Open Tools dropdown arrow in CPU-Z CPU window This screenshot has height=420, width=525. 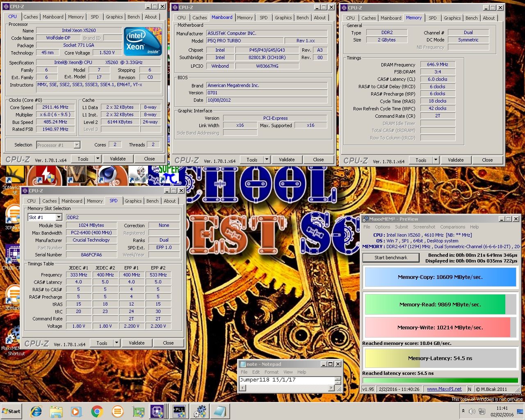pyautogui.click(x=98, y=159)
